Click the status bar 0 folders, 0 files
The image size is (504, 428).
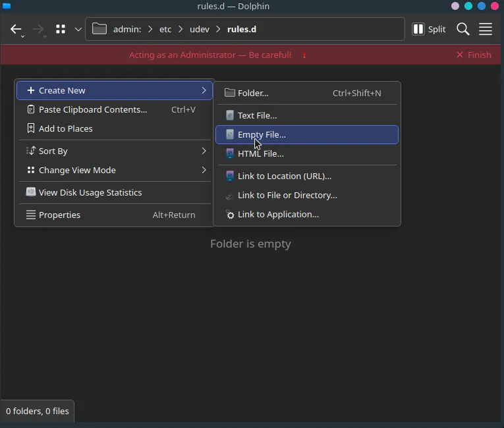coord(38,411)
